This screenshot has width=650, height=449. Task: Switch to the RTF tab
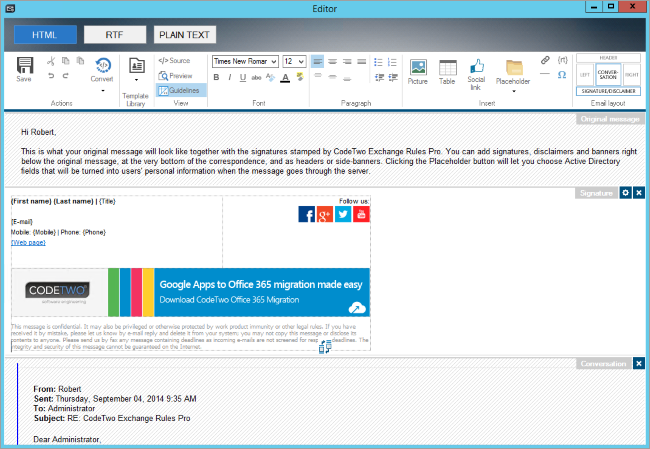pyautogui.click(x=115, y=35)
